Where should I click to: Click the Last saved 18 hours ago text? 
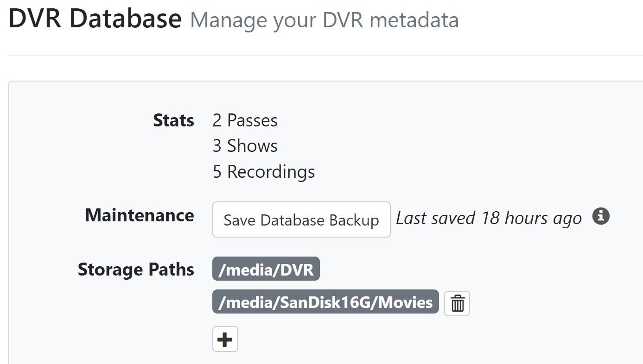(x=488, y=218)
